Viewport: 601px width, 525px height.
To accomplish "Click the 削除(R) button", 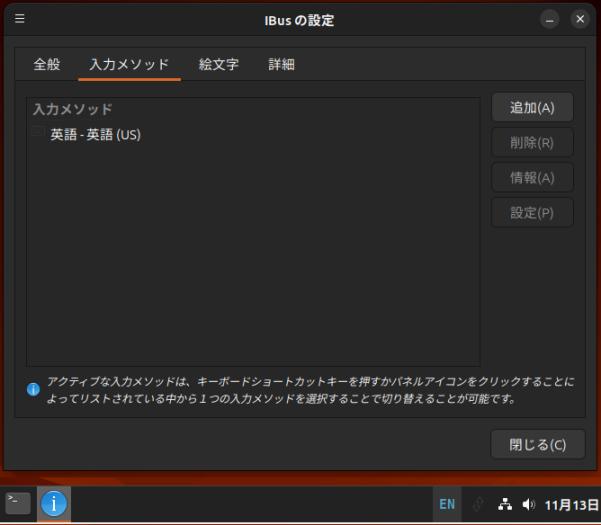I will (x=532, y=143).
